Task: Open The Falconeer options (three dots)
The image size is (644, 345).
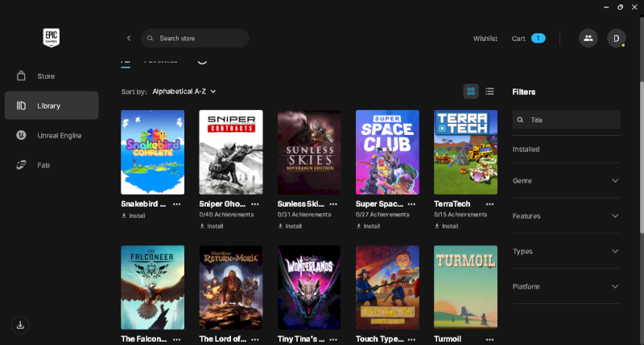Action: (177, 339)
